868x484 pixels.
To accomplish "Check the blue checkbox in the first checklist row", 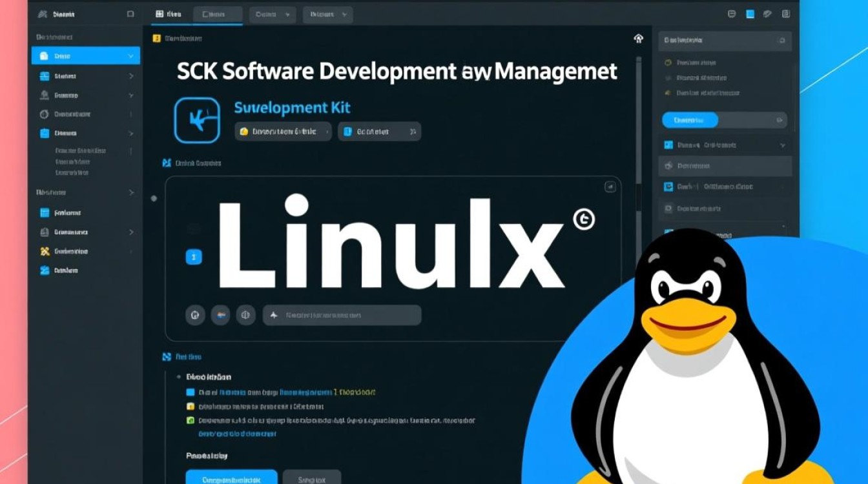I will (190, 391).
